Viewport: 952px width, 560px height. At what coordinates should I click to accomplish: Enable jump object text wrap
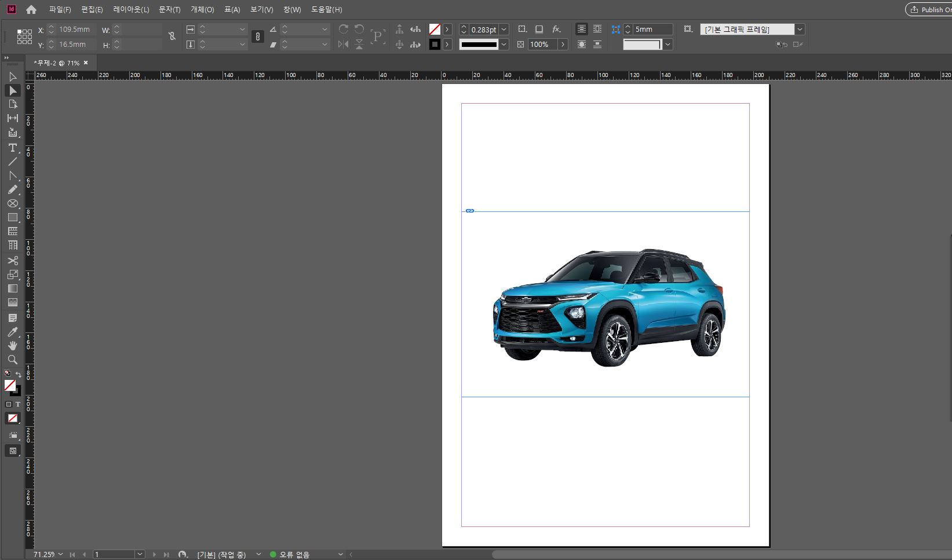pyautogui.click(x=597, y=44)
